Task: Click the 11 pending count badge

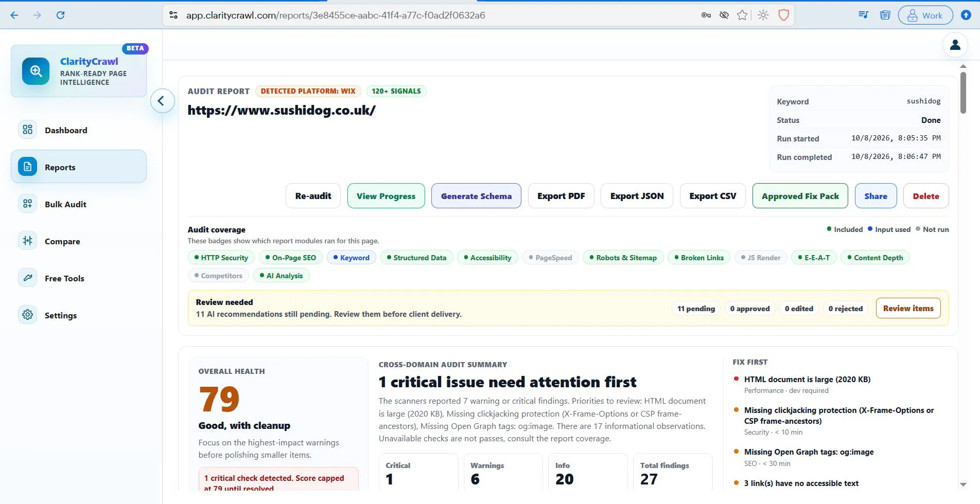Action: (x=696, y=309)
